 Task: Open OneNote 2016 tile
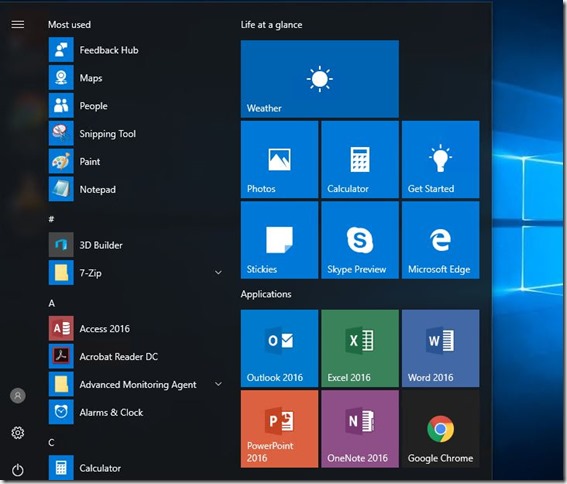(360, 429)
